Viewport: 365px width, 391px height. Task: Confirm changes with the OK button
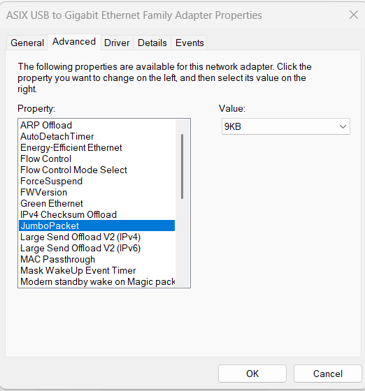coord(252,374)
